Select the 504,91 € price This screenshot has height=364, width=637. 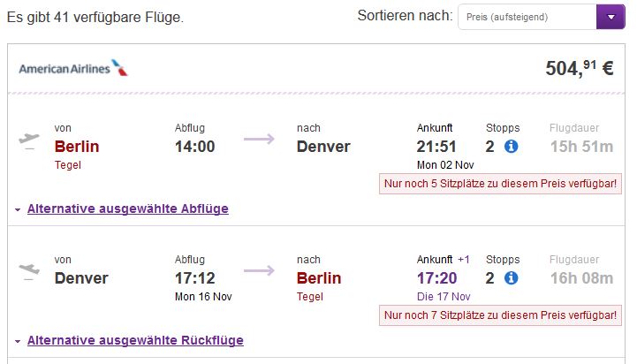tap(580, 68)
